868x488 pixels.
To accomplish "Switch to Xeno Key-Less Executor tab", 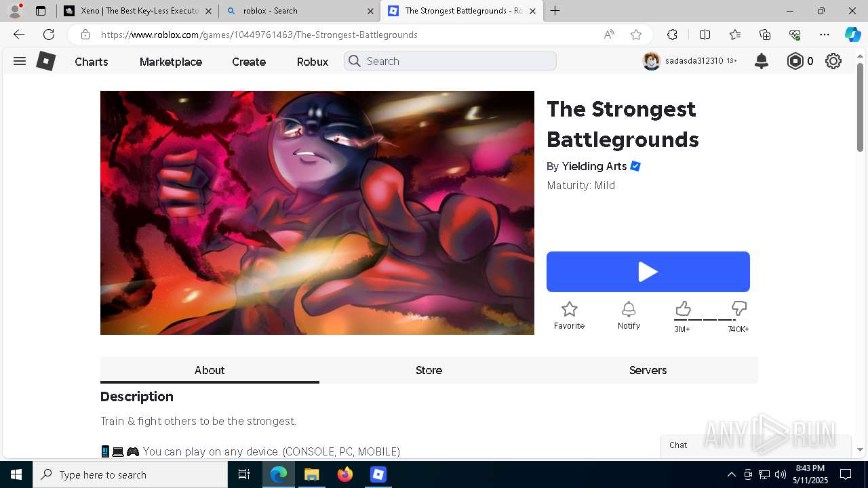I will [x=138, y=11].
